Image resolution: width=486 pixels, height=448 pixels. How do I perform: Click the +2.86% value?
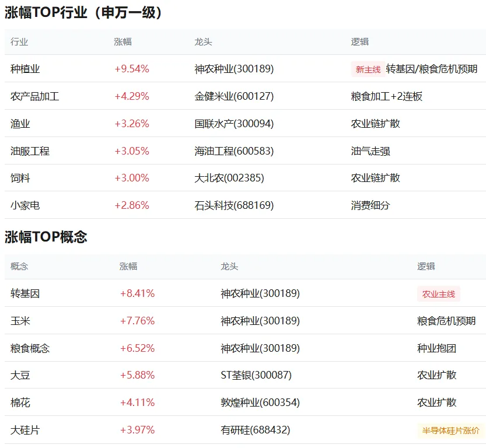tap(132, 205)
